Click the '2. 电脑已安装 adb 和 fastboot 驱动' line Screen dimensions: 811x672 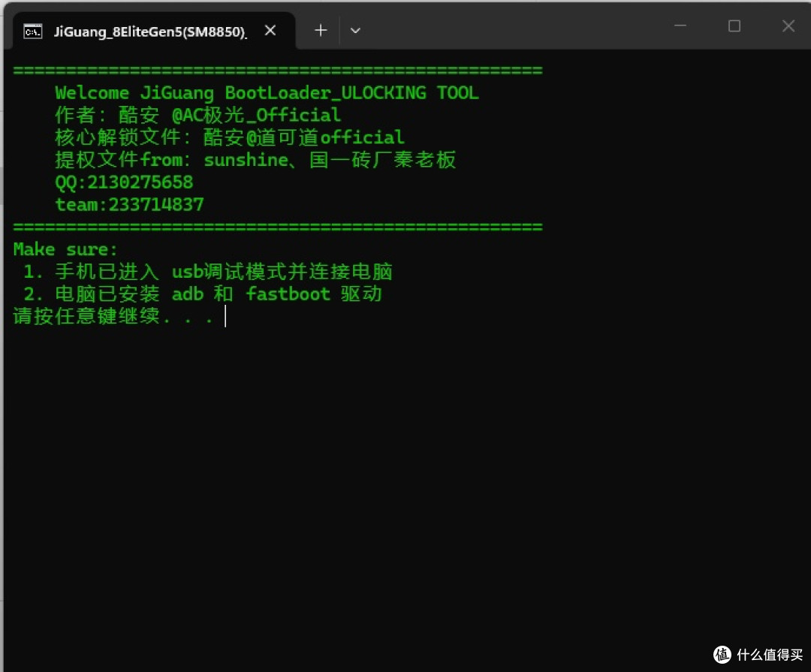(x=203, y=294)
